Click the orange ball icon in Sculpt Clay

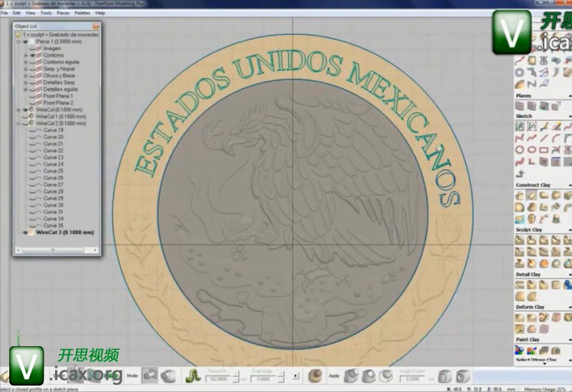click(544, 263)
